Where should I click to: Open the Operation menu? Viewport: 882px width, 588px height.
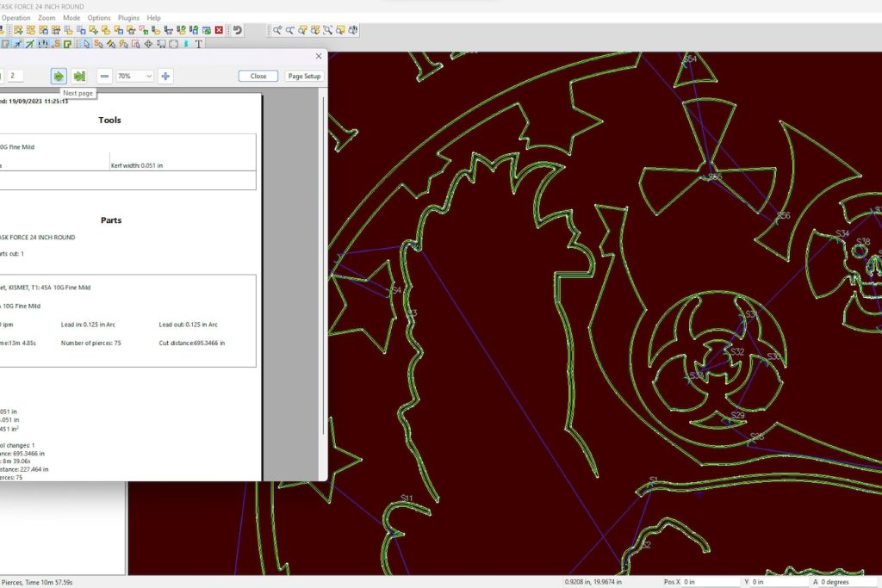(16, 17)
